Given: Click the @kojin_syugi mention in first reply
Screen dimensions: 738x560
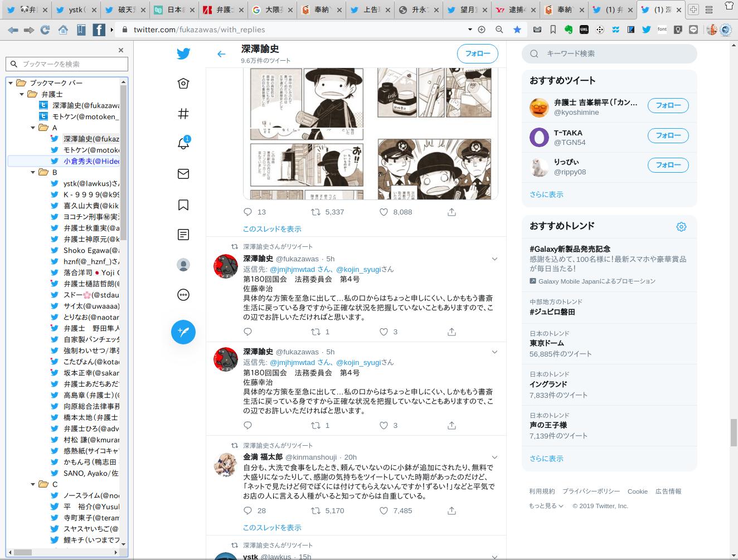Looking at the screenshot, I should [358, 269].
